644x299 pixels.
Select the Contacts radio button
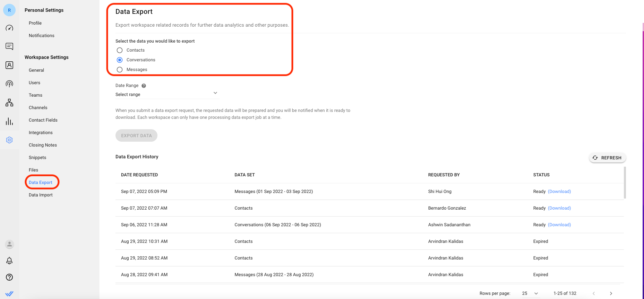[120, 50]
